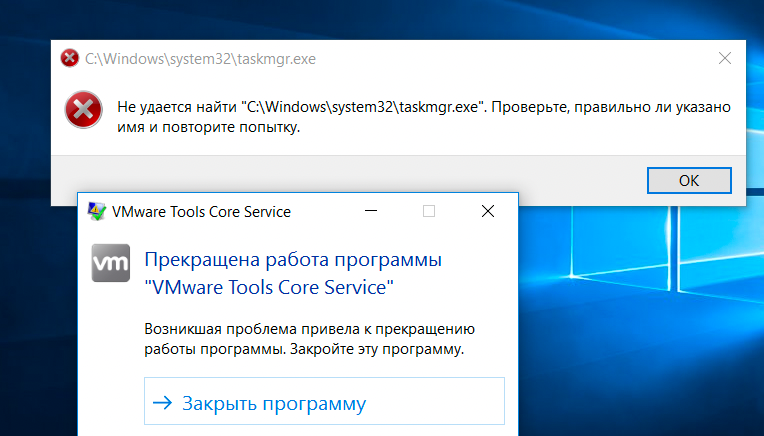Click the ""VMware Tools Core Service"" quoted heading line

point(269,287)
